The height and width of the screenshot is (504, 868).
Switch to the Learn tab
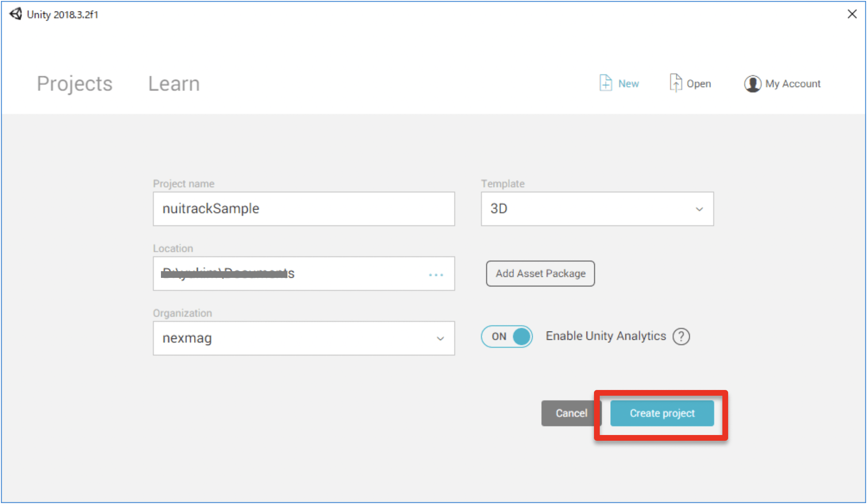point(174,84)
